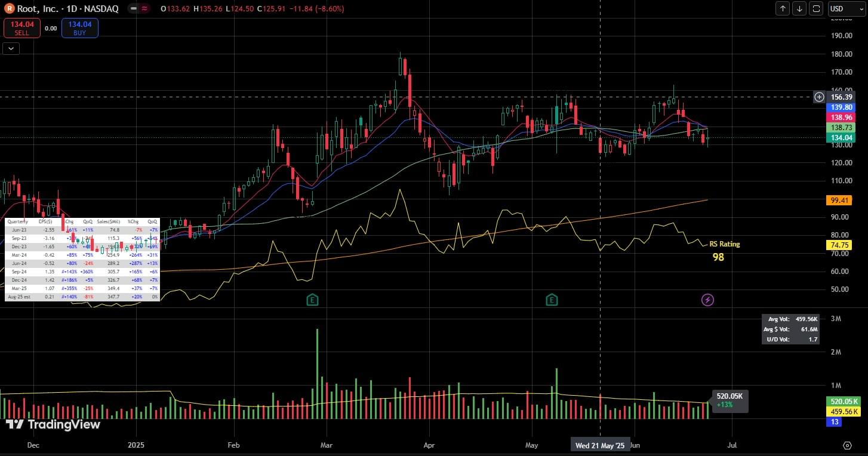Viewport: 868px width, 456px height.
Task: Click the Root, Inc. · 1D · NASDAQ title
Action: pos(67,9)
